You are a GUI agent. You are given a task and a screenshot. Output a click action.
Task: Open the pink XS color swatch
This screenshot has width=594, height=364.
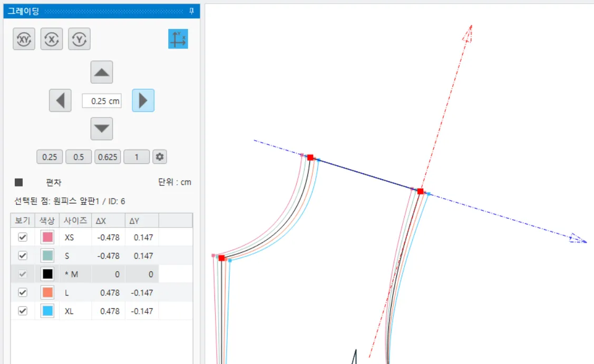(x=47, y=237)
